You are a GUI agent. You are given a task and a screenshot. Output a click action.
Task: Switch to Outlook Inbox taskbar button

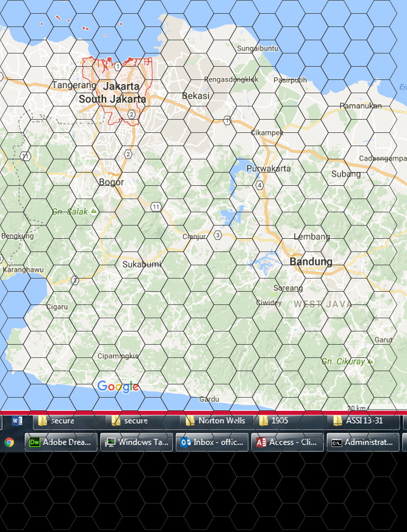click(x=212, y=442)
